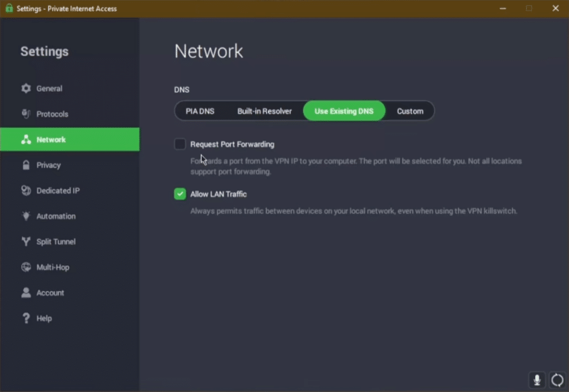Open the Split Tunnel settings

pyautogui.click(x=69, y=242)
